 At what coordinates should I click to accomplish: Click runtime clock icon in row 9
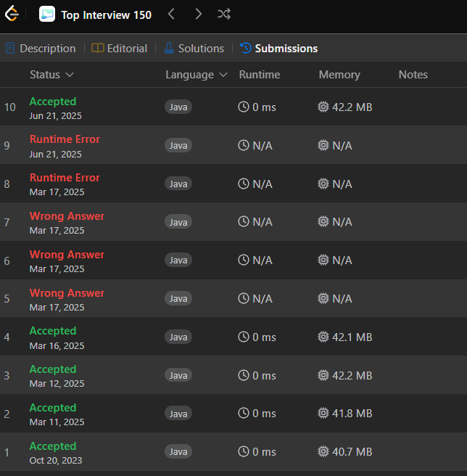coord(244,145)
